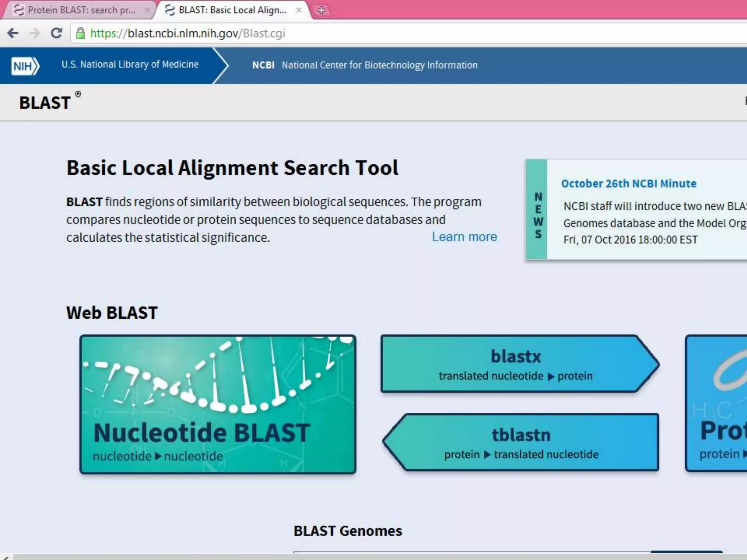Reload the page with refresh icon
The height and width of the screenshot is (560, 747).
pyautogui.click(x=56, y=34)
